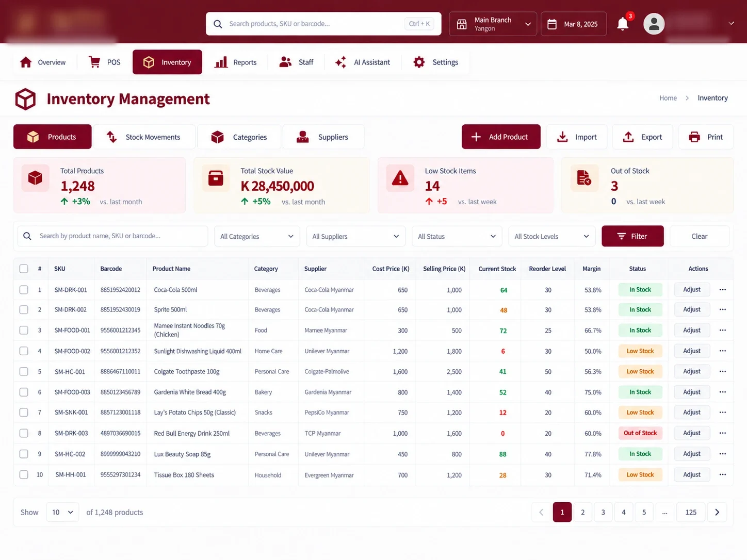Adjust stock for Colgate Toothpaste 100g

(692, 371)
